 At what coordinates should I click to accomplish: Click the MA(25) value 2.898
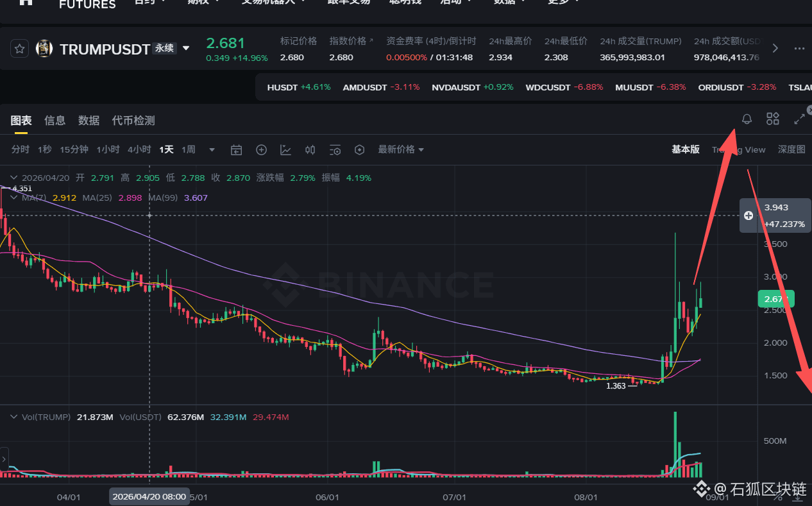[130, 198]
